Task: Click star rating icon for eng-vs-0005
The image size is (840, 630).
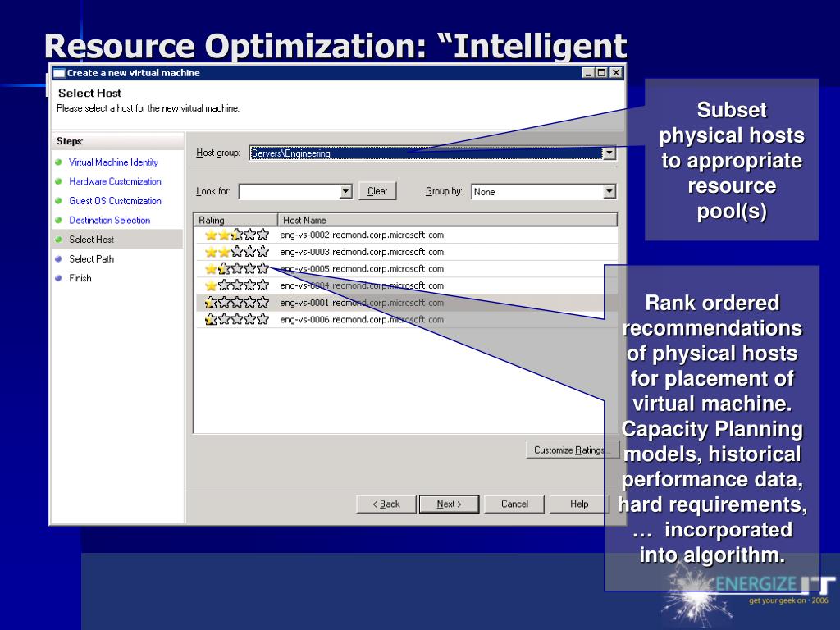Action: point(237,268)
